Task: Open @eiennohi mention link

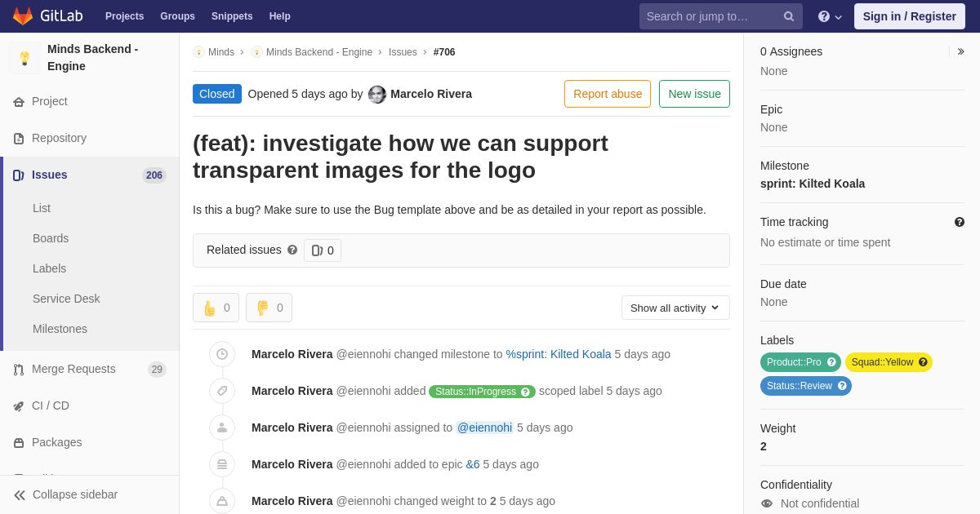Action: click(x=484, y=428)
